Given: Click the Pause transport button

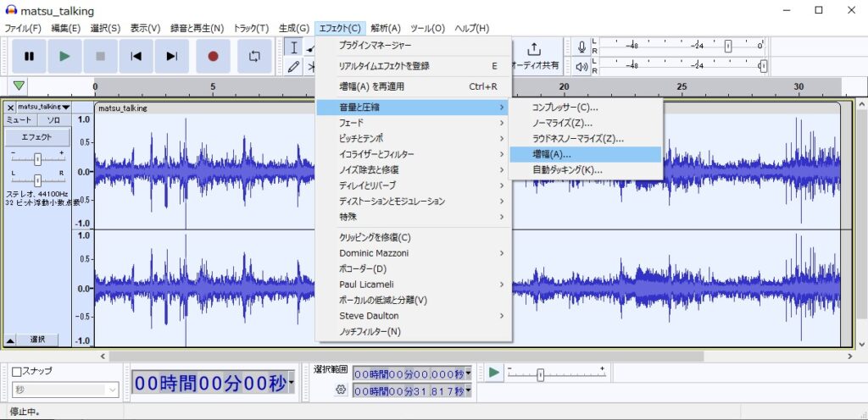Looking at the screenshot, I should click(x=30, y=56).
